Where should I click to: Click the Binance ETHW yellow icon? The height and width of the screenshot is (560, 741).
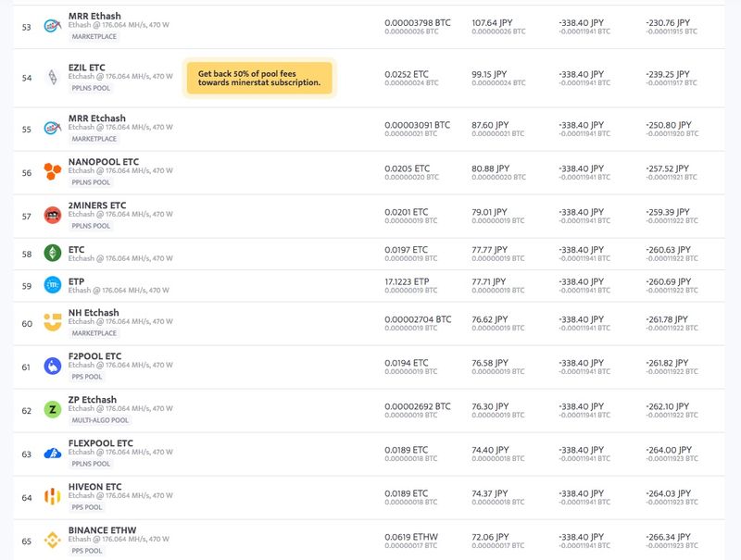click(52, 541)
